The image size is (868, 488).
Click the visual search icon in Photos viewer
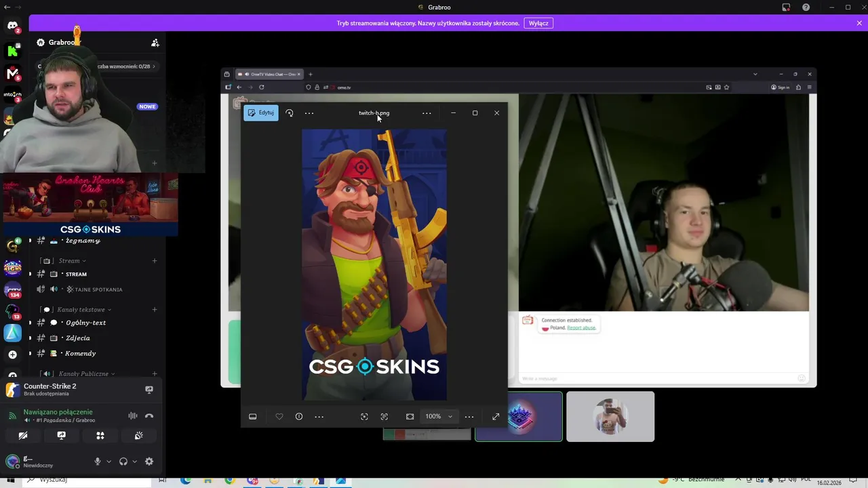click(364, 416)
